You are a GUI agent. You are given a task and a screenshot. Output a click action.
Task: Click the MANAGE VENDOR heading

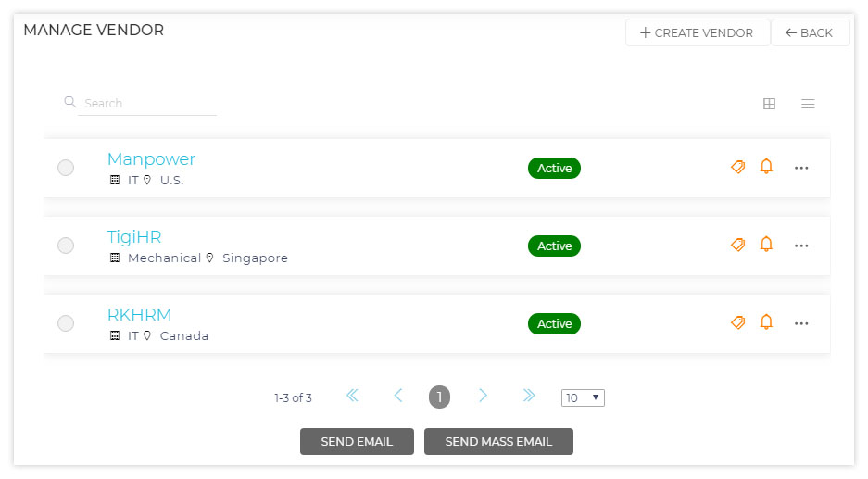coord(94,30)
